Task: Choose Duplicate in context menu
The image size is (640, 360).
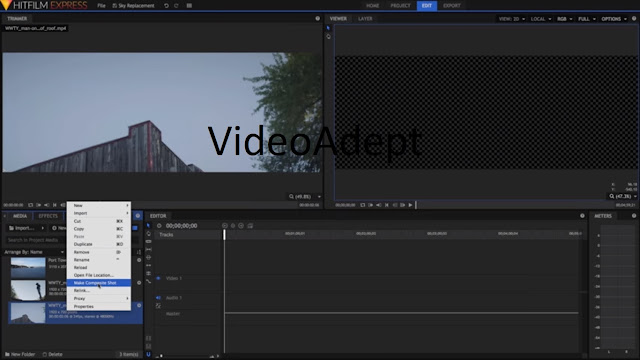Action: [99, 244]
